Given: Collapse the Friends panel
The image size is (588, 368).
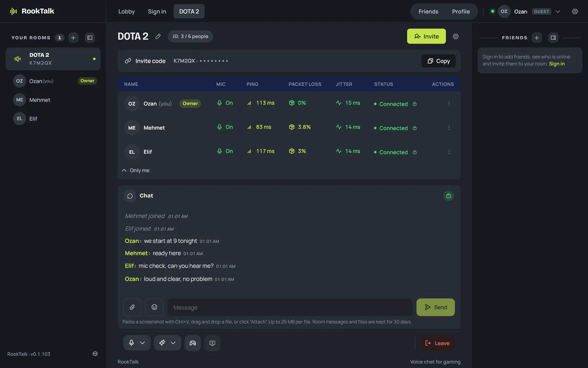Looking at the screenshot, I should (x=553, y=38).
